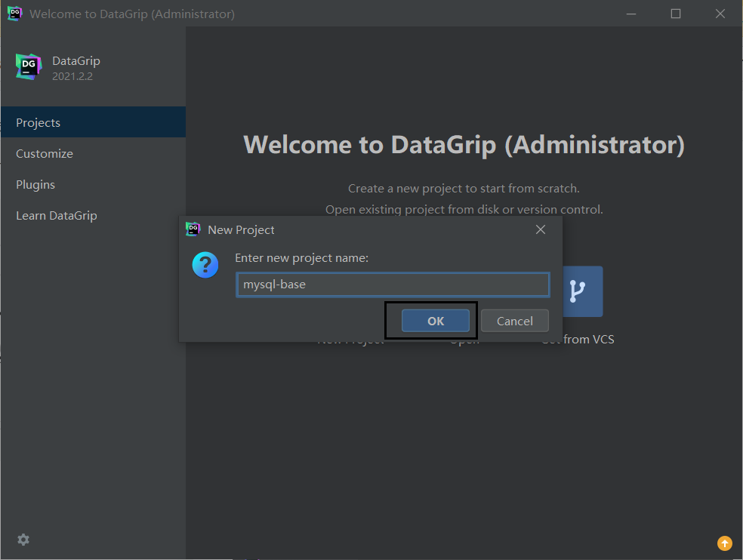The image size is (743, 560).
Task: Click the 'Welcome to DataGrip (Administrator)' heading
Action: (x=464, y=145)
